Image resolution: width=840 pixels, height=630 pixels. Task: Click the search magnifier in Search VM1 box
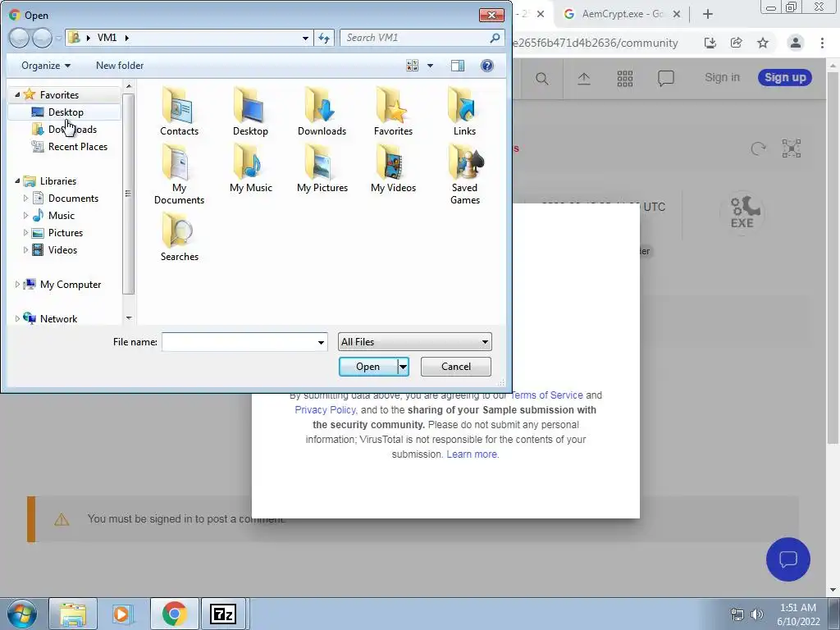click(x=495, y=38)
